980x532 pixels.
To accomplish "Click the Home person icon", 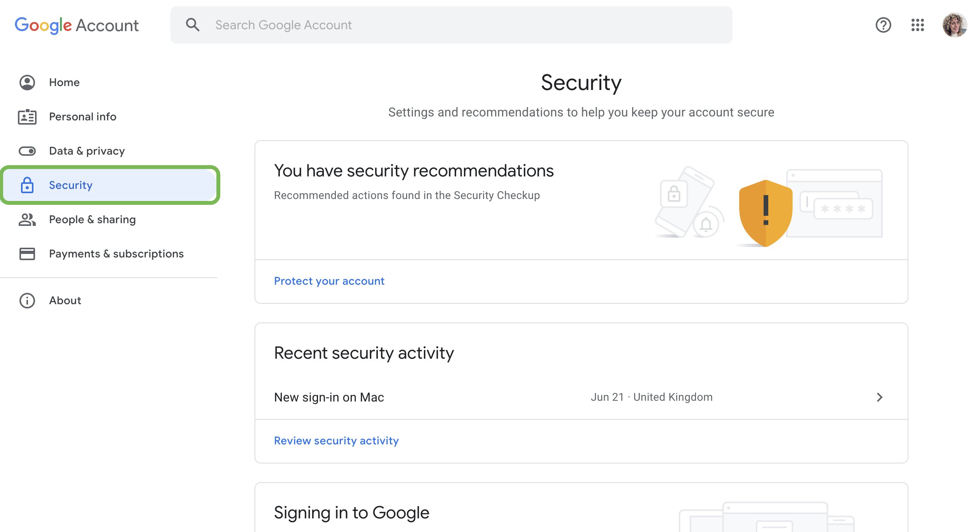I will click(27, 83).
